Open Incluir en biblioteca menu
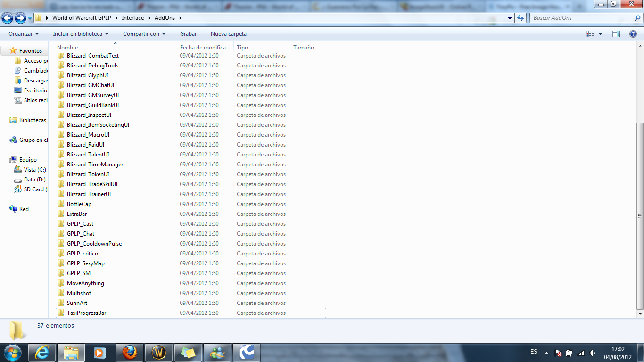Image resolution: width=644 pixels, height=362 pixels. [x=81, y=34]
